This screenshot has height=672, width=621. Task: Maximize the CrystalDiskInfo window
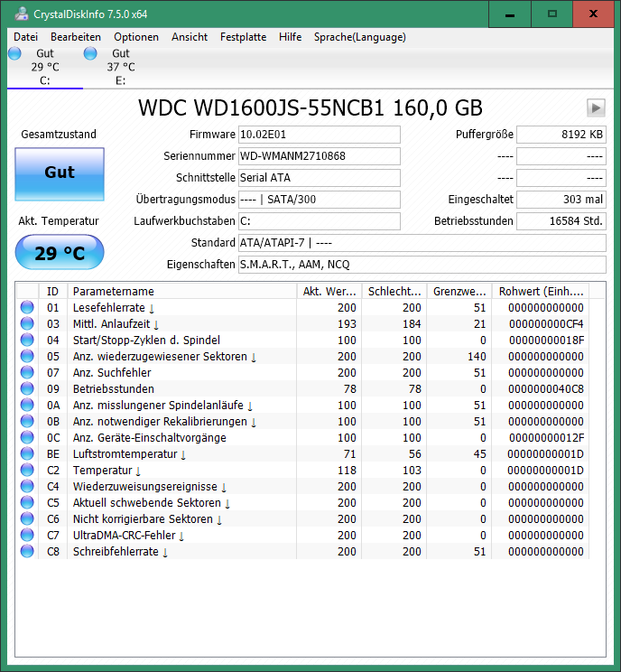click(x=552, y=14)
